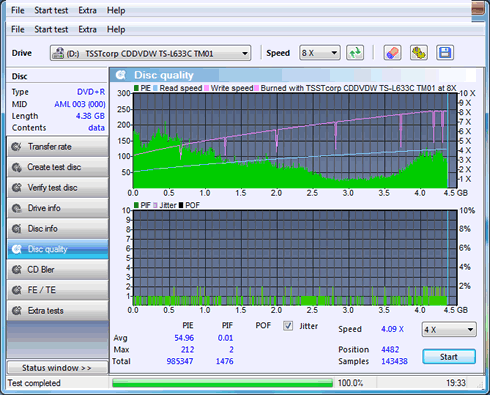The image size is (490, 395).
Task: Click the yellow options icon in the toolbar
Action: pos(419,53)
